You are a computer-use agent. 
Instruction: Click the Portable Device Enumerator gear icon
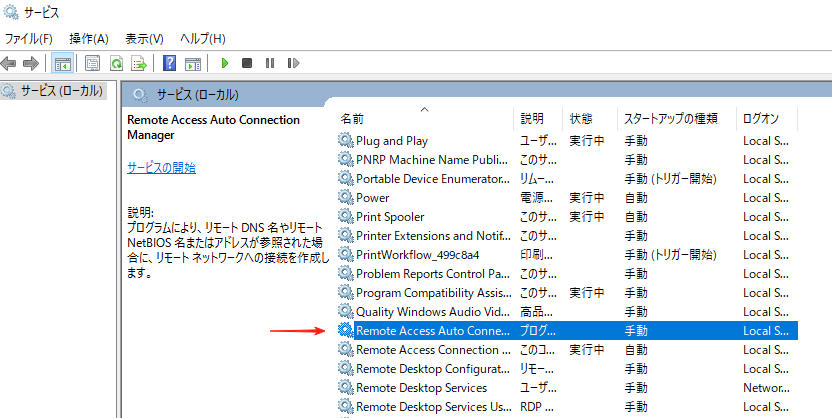pos(345,178)
